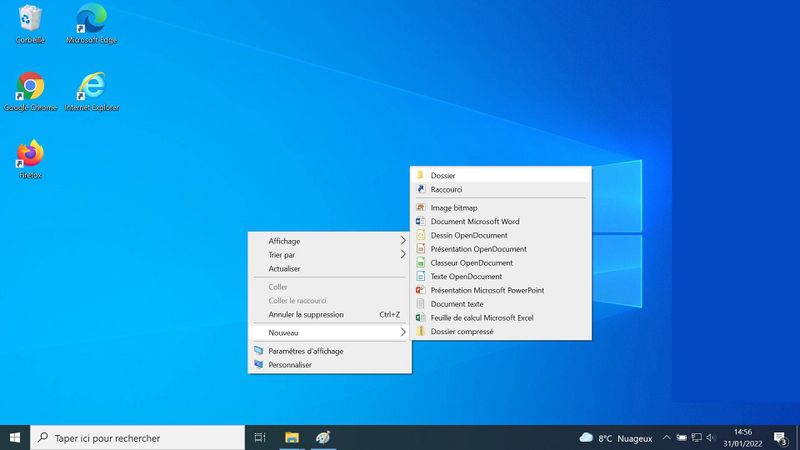
Task: Click the volume speaker tray icon
Action: [711, 438]
